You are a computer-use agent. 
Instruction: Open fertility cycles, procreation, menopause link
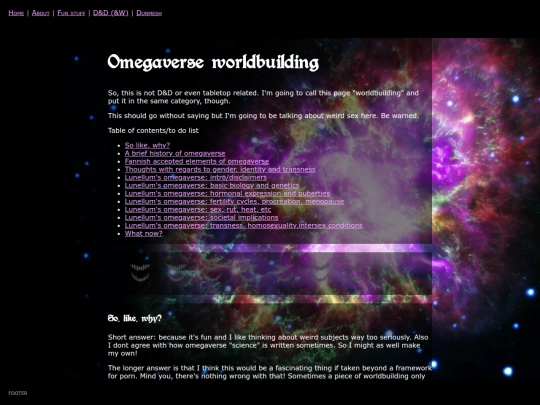[x=234, y=201]
